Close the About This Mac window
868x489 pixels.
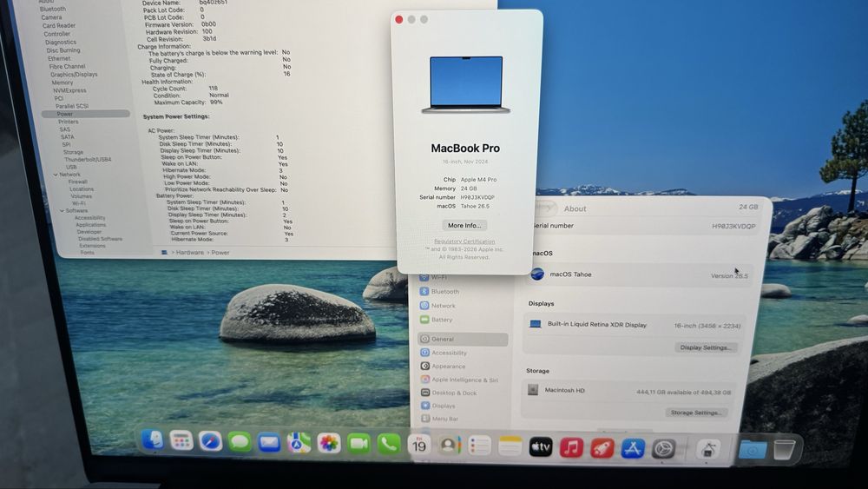399,19
